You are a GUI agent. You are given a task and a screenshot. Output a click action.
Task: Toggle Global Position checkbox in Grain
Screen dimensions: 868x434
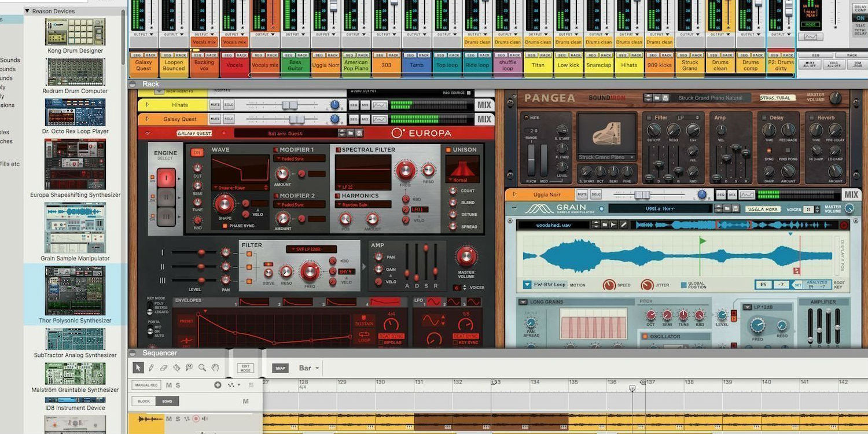click(684, 284)
